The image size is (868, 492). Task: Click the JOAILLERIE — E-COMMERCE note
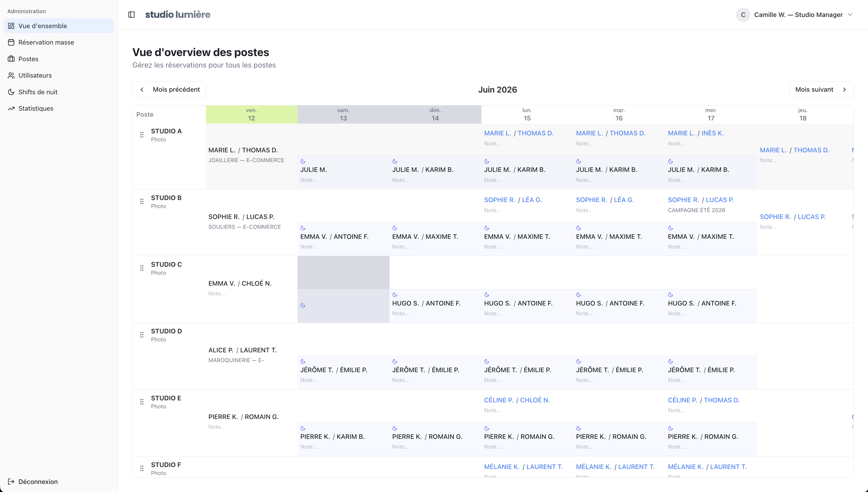tap(246, 160)
